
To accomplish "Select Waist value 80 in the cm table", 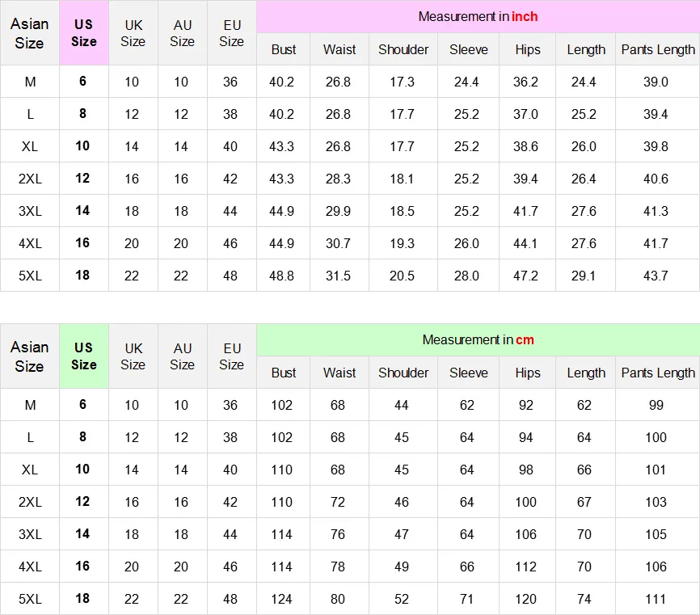I will click(338, 599).
